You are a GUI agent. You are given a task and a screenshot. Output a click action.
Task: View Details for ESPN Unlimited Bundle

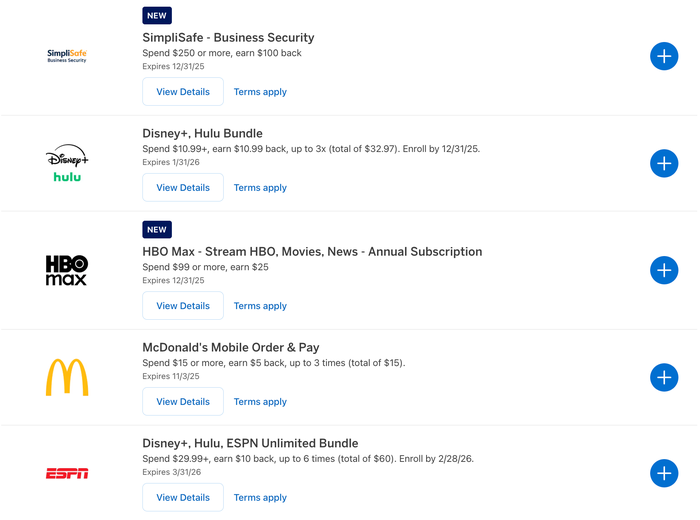coord(183,497)
